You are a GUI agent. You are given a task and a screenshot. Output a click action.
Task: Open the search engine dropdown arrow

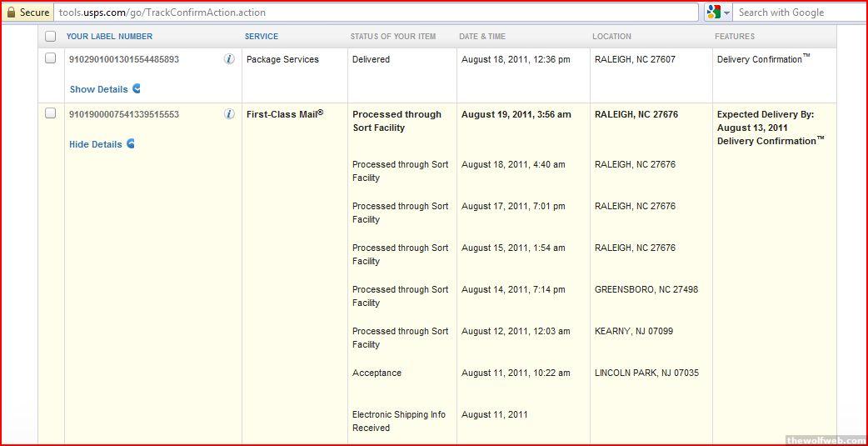(726, 13)
